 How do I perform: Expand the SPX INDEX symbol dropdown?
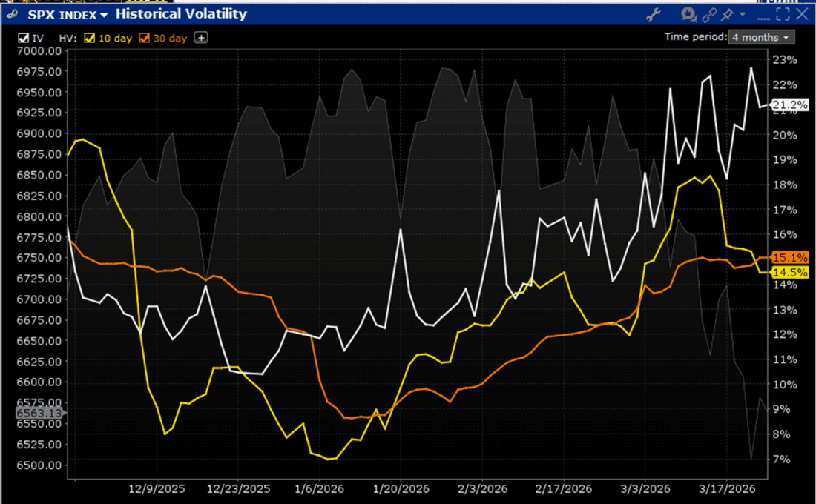pos(102,15)
